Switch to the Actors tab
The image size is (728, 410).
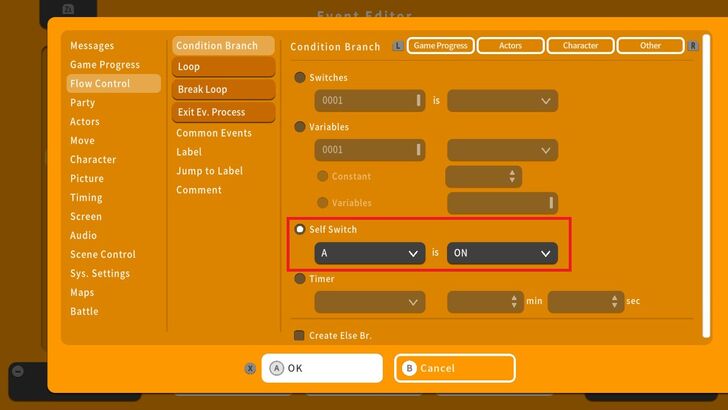tap(511, 46)
